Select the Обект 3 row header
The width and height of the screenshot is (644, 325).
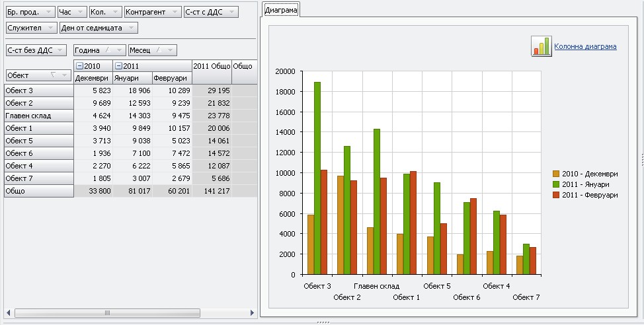point(39,90)
